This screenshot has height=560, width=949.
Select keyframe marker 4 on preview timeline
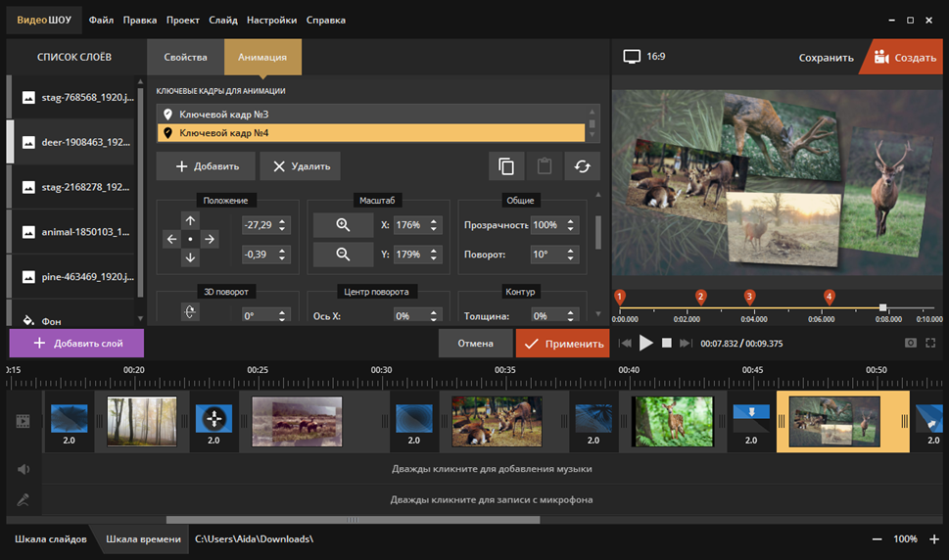tap(830, 297)
